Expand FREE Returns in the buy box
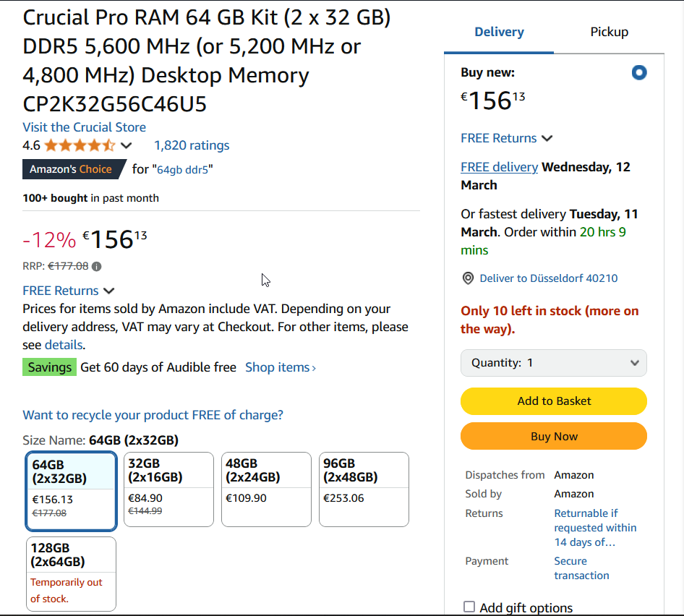Image resolution: width=684 pixels, height=616 pixels. click(506, 138)
